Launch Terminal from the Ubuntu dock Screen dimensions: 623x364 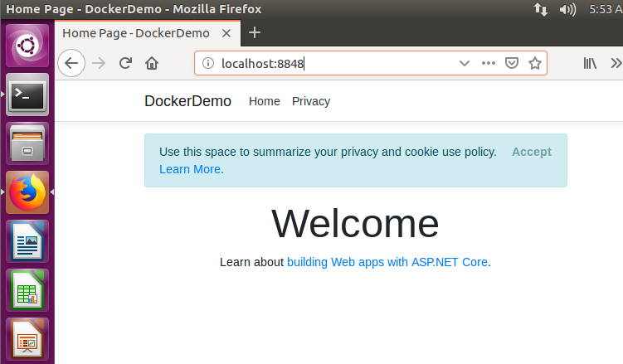27,95
